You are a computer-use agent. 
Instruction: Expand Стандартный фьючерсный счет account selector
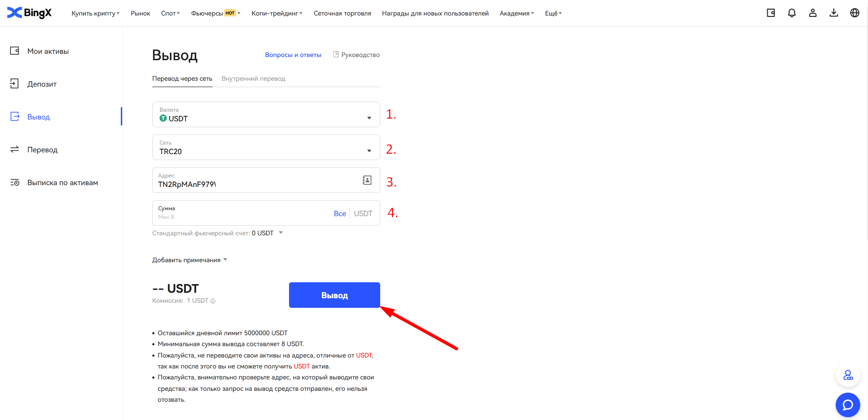click(x=280, y=233)
